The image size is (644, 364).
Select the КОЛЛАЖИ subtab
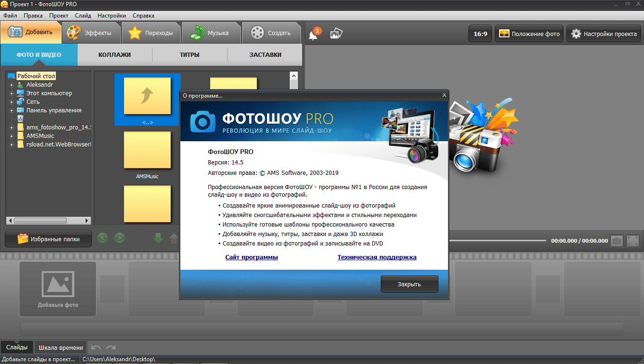115,55
